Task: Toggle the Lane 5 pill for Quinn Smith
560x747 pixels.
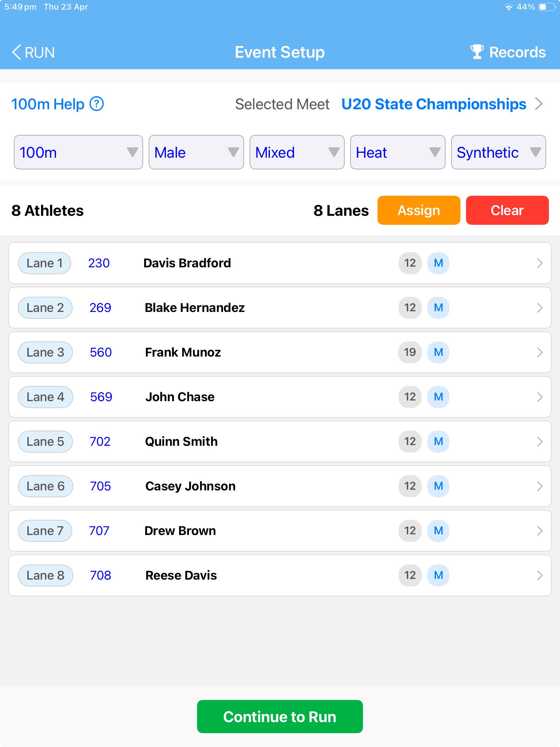Action: [45, 441]
